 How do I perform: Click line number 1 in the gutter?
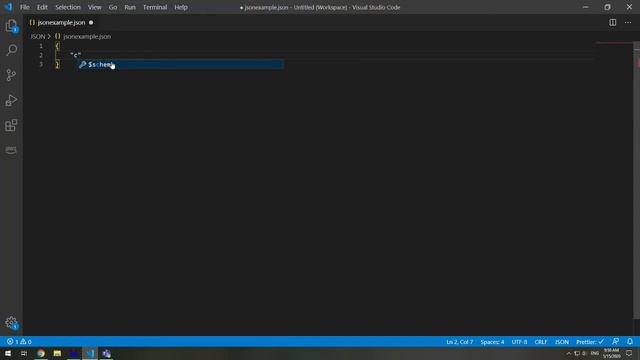[x=41, y=46]
